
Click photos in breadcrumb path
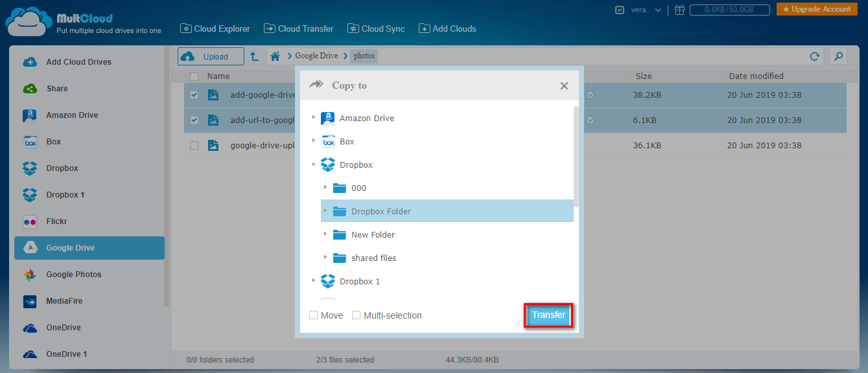pos(364,56)
